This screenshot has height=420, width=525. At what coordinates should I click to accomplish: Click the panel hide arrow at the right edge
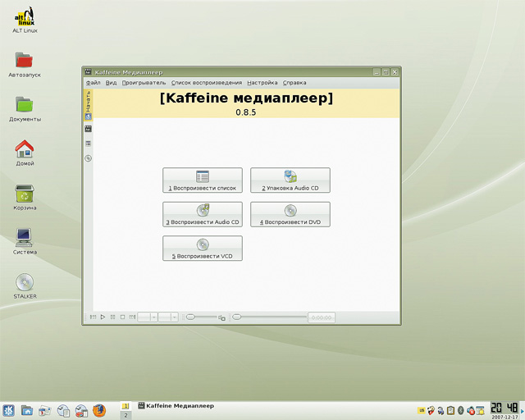click(523, 411)
